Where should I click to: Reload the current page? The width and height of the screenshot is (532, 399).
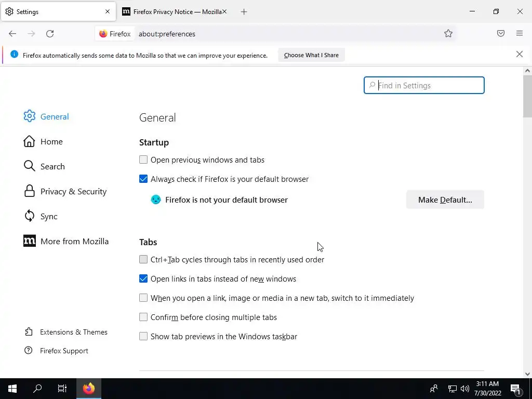(50, 34)
